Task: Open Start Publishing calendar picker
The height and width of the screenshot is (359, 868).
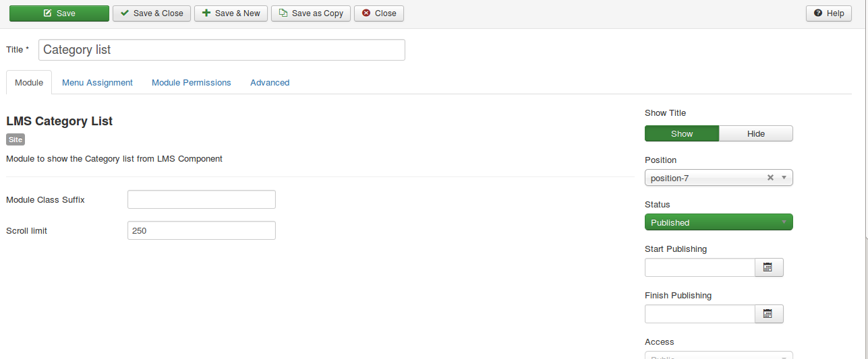Action: (768, 267)
